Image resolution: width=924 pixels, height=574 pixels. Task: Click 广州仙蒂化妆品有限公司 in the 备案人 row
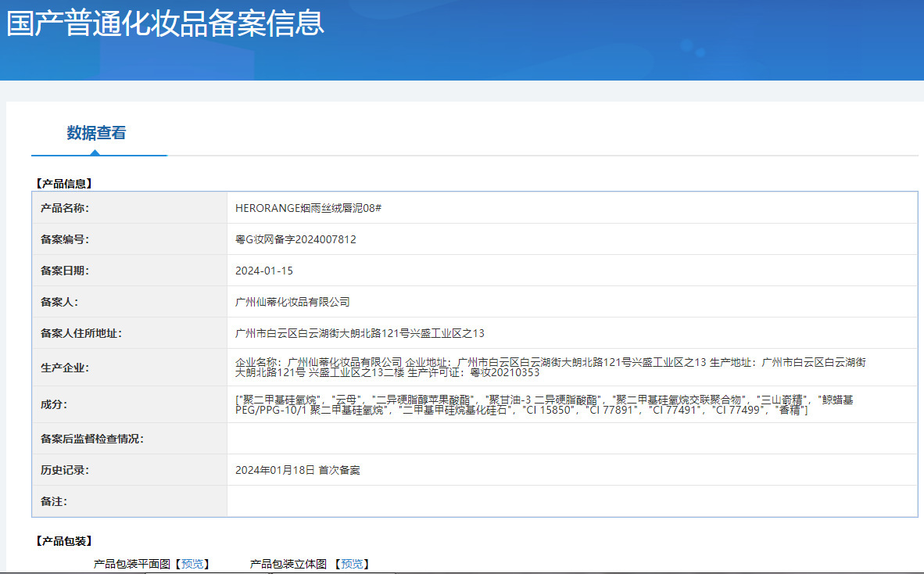click(292, 302)
